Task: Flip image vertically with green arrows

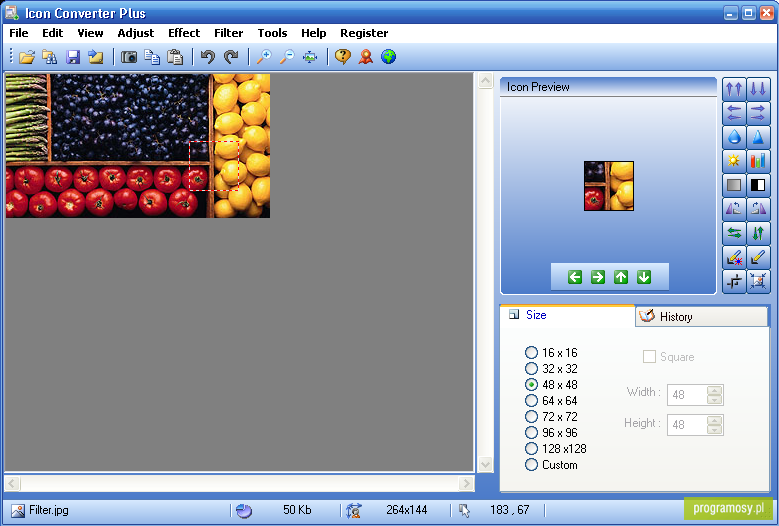Action: tap(758, 232)
